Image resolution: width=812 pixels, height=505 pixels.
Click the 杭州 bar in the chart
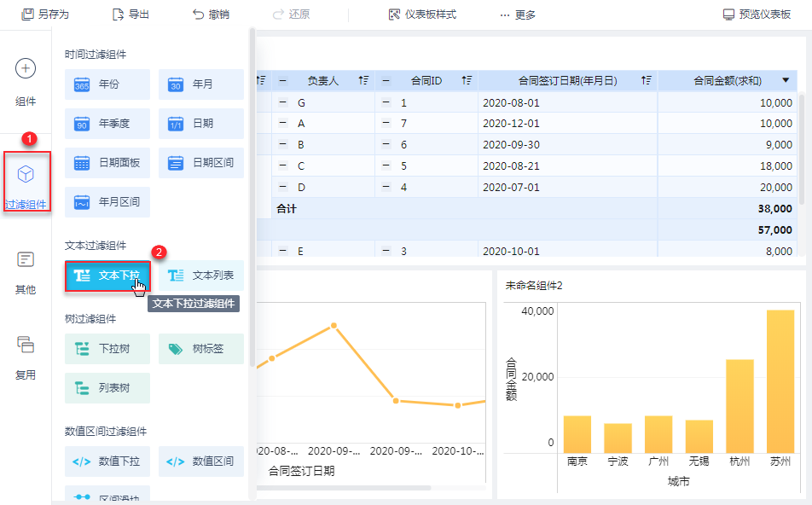[739, 407]
